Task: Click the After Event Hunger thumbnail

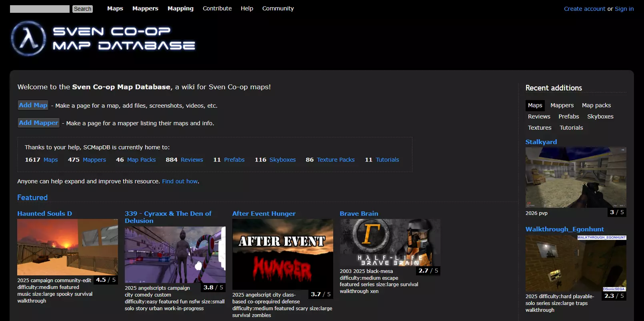Action: coord(283,254)
